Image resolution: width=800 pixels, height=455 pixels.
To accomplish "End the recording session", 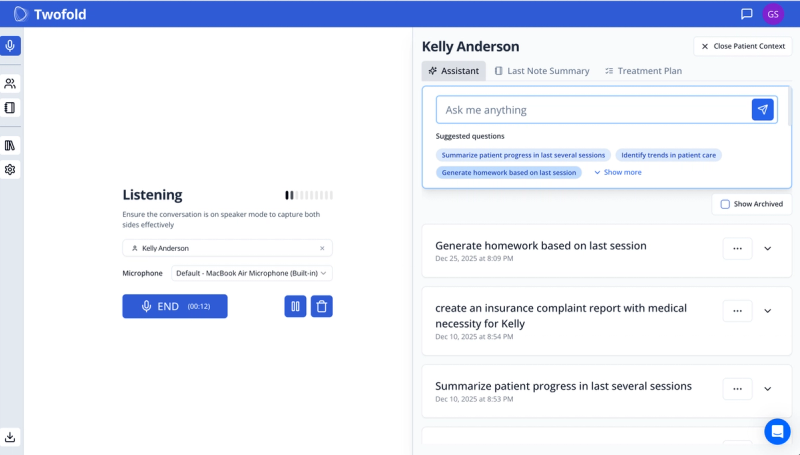I will (175, 306).
